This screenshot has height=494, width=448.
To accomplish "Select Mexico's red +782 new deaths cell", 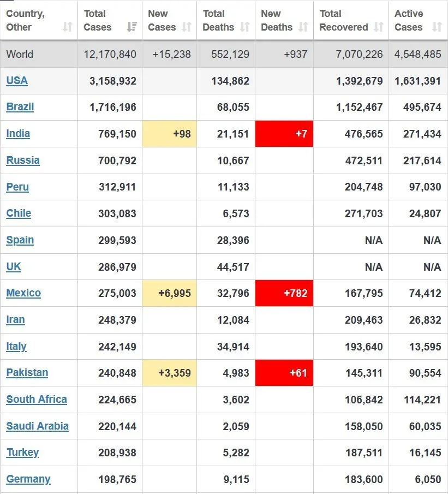I will [284, 293].
